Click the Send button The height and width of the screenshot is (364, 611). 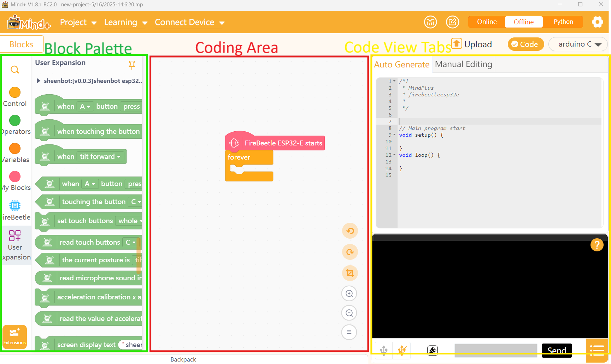(557, 350)
